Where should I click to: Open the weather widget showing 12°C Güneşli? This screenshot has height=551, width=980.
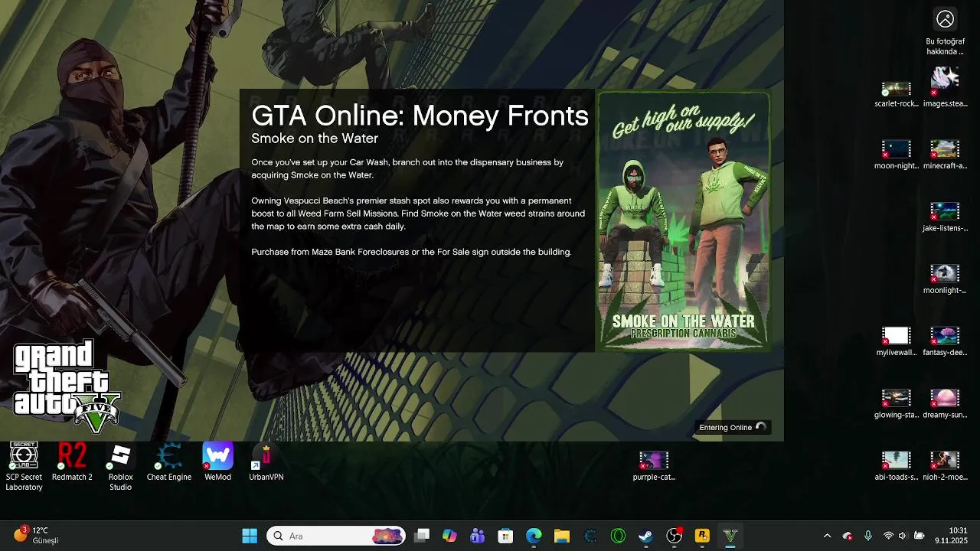(36, 535)
